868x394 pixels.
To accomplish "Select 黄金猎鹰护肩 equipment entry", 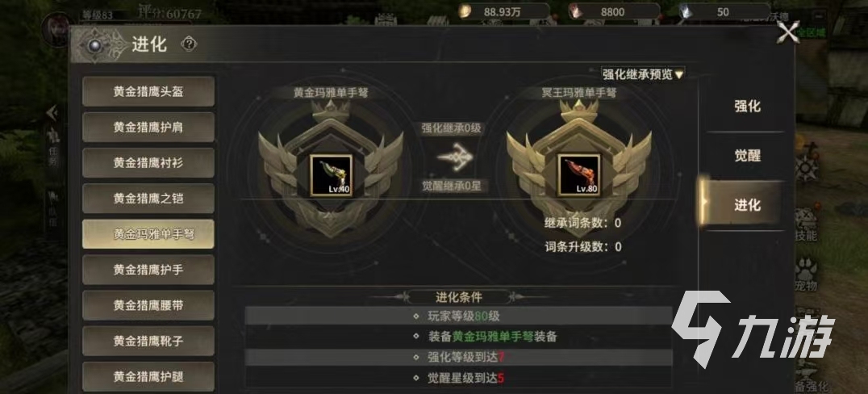I will 148,127.
